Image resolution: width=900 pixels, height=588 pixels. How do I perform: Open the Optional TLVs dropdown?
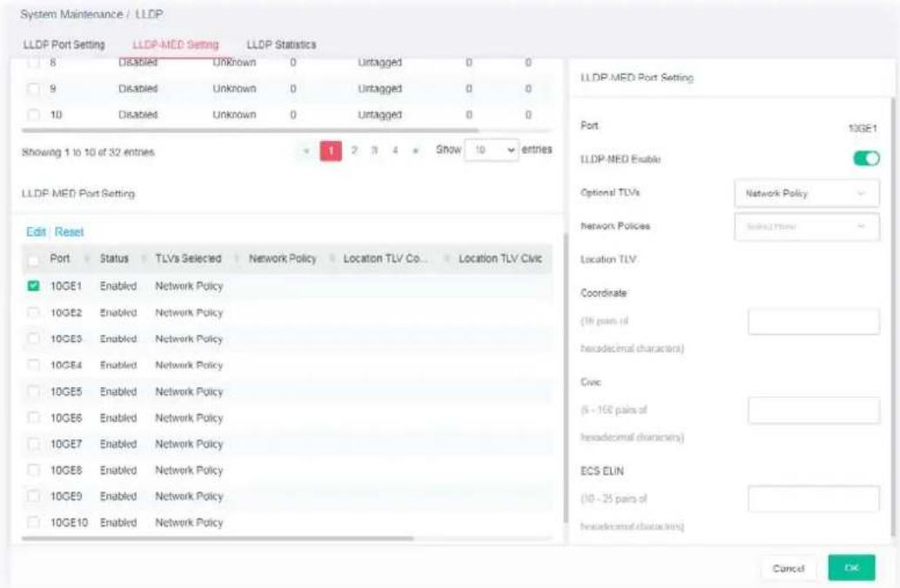(x=807, y=193)
